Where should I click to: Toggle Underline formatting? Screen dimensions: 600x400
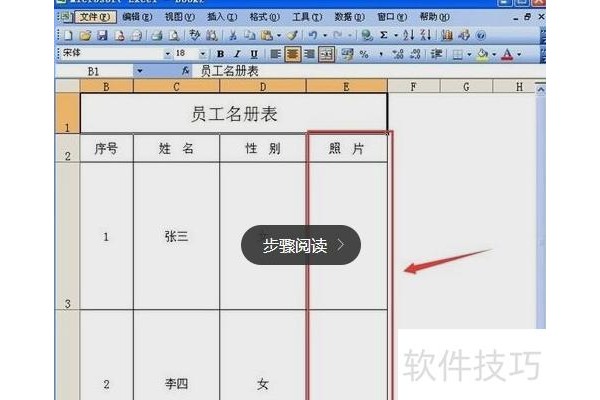pyautogui.click(x=254, y=54)
